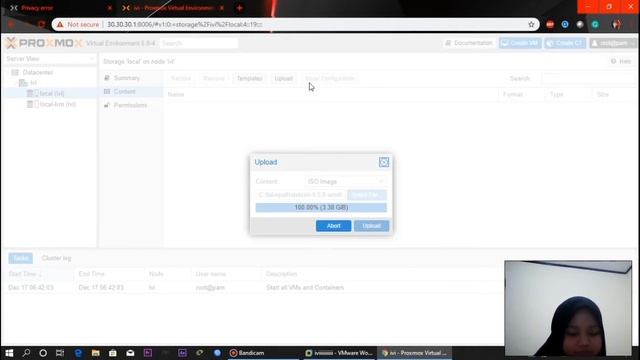Open Premiere Pro from the taskbar

click(x=148, y=353)
